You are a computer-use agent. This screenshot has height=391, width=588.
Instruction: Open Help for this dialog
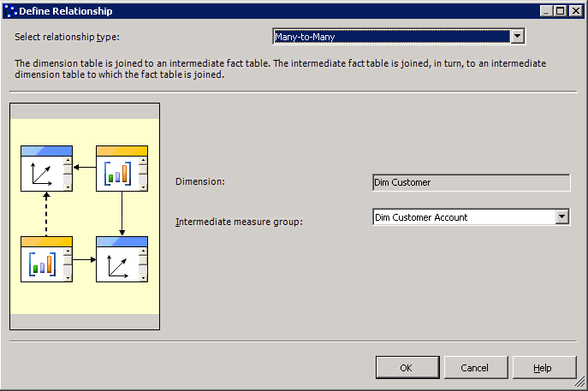543,367
